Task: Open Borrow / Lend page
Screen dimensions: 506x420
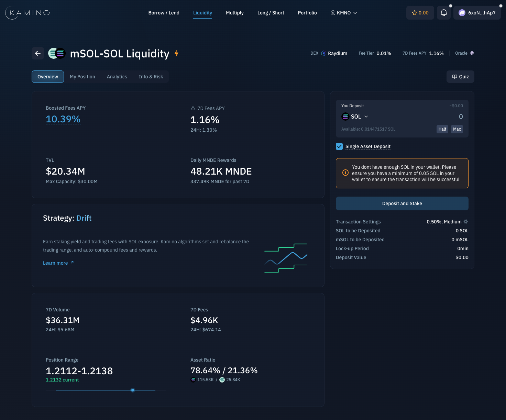Action: pos(164,13)
